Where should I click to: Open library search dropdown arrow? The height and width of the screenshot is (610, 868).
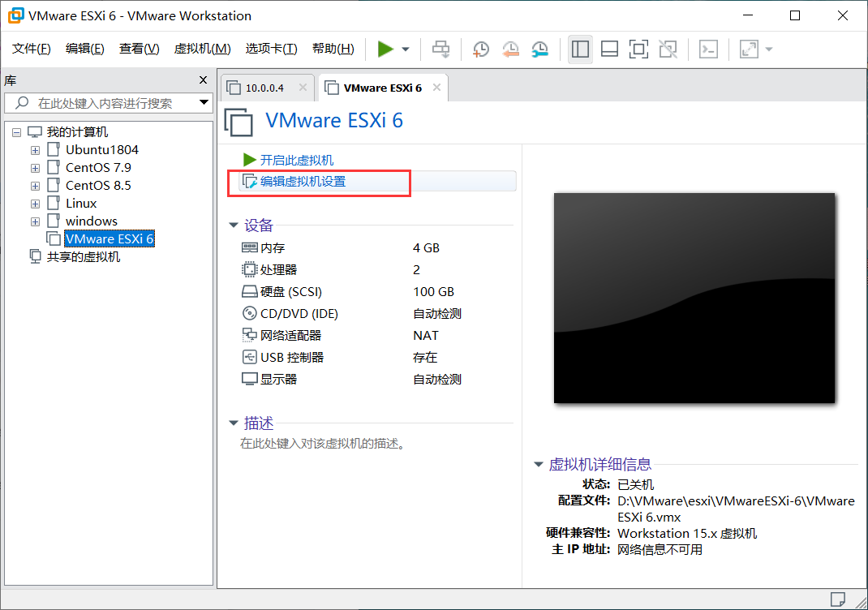tap(204, 102)
